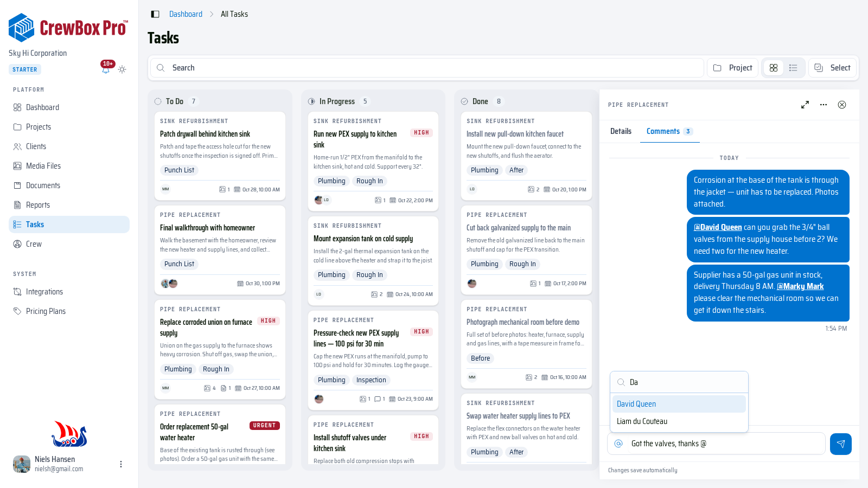The width and height of the screenshot is (868, 488).
Task: Send the comment with paper plane button
Action: tap(841, 444)
